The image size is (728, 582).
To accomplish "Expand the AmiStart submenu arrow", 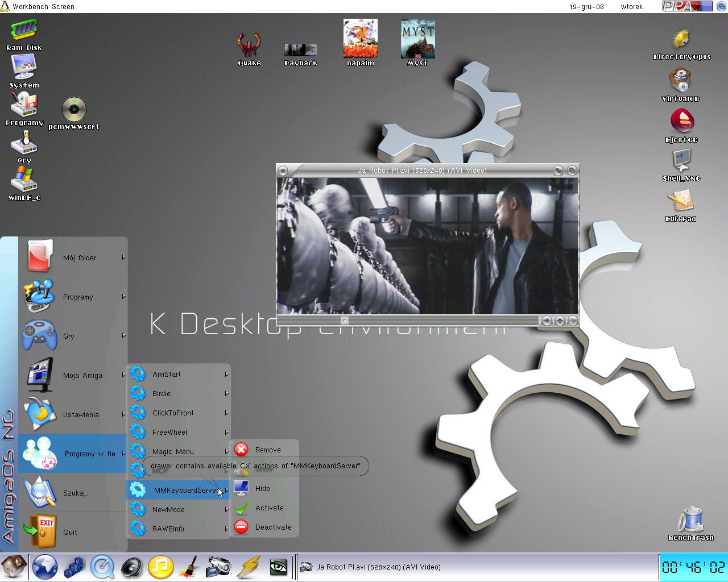I will pyautogui.click(x=226, y=375).
